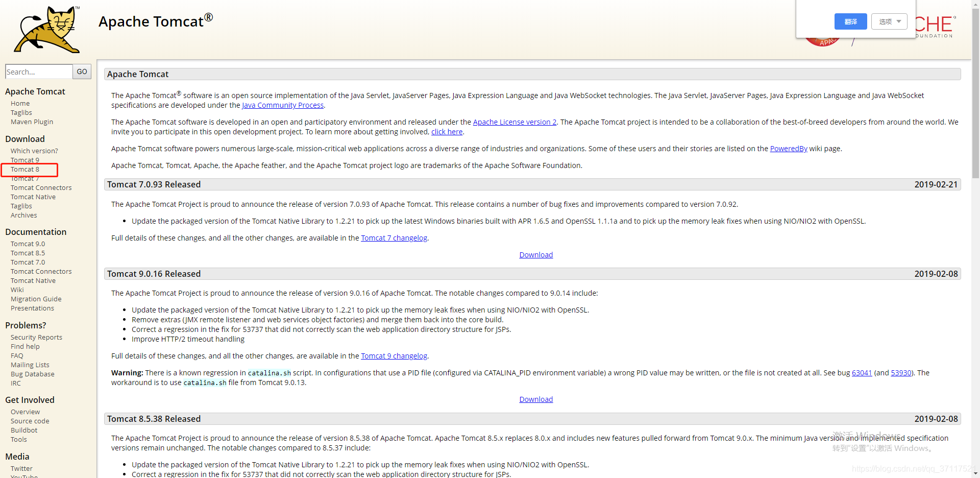This screenshot has height=478, width=980.
Task: Click Download under Tomcat 7.0.93 release
Action: [x=536, y=255]
